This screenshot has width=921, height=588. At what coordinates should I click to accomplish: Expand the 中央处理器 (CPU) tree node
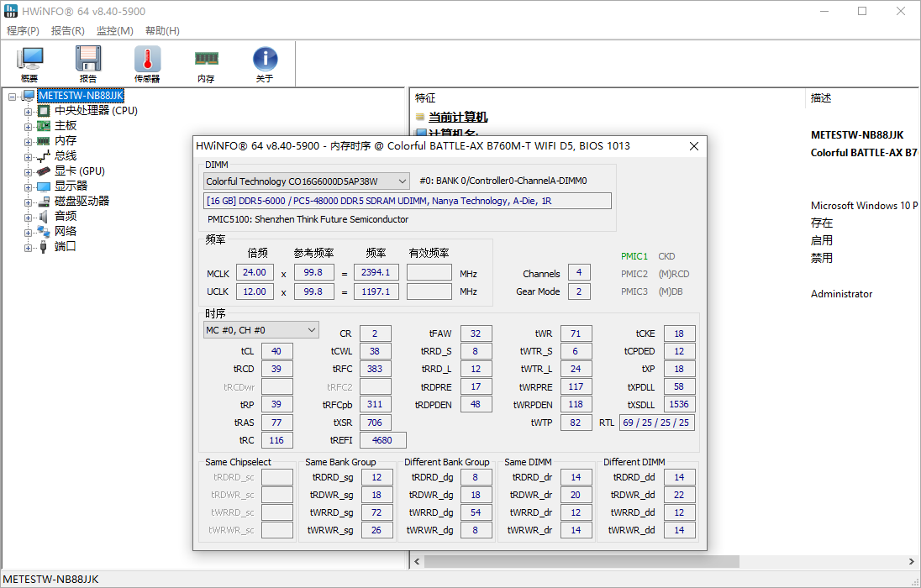pos(29,111)
